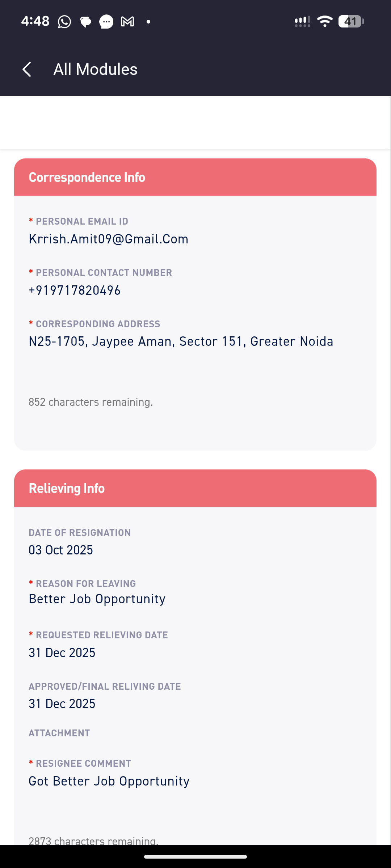Tap the WhatsApp notification icon
Viewport: 391px width, 868px height.
64,22
